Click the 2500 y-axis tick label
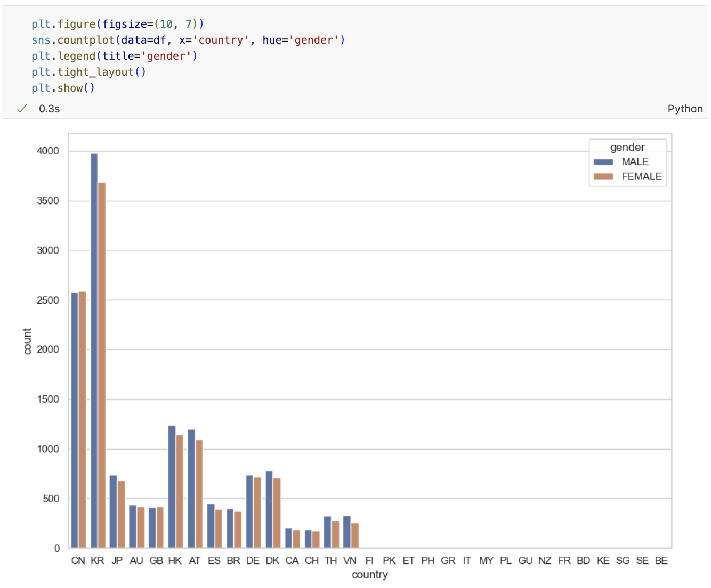The width and height of the screenshot is (711, 588). coord(48,300)
